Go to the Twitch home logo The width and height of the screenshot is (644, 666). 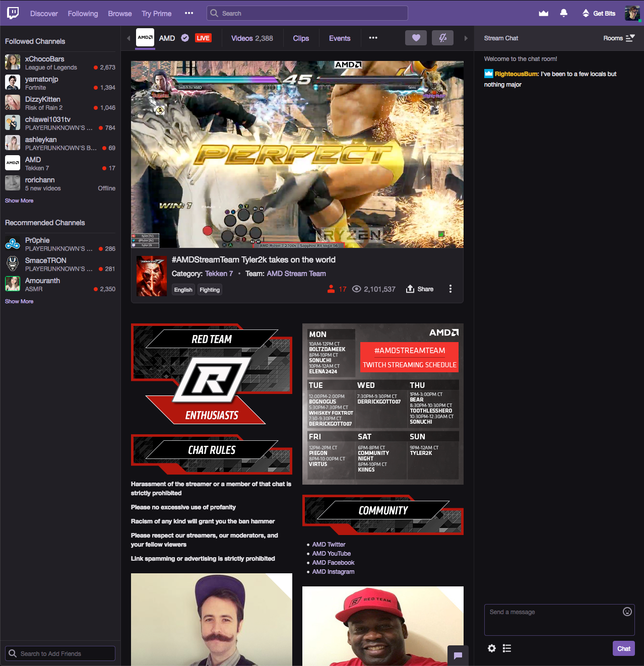point(13,13)
